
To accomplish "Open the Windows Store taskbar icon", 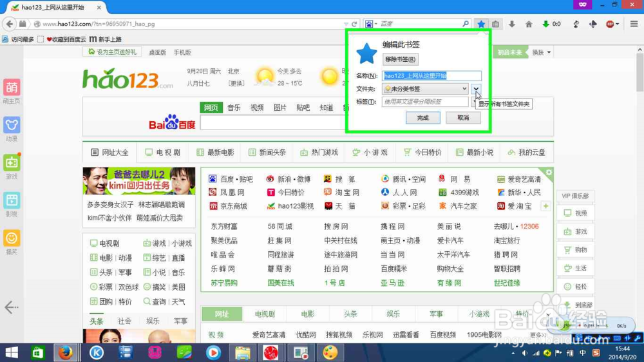I will point(38,352).
